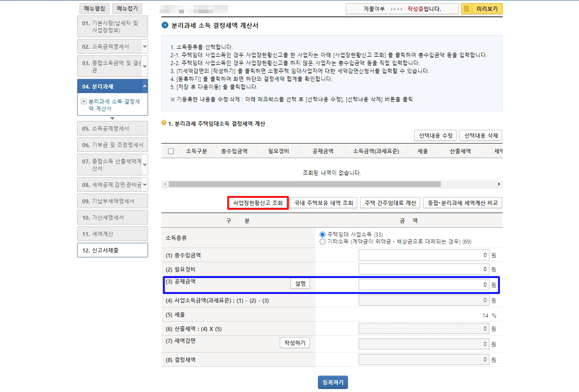Click 작성하기 next to 세액감면
Screen dimensions: 579x392
(x=294, y=343)
